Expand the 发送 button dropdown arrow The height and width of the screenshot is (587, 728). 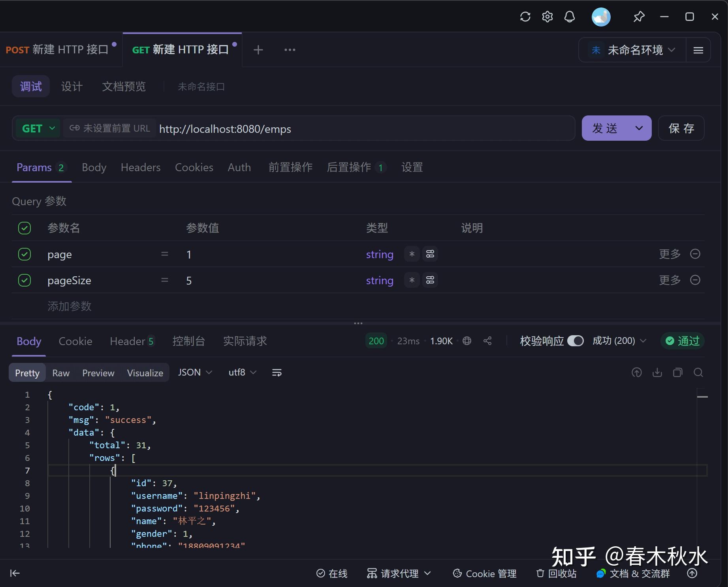[x=639, y=128]
